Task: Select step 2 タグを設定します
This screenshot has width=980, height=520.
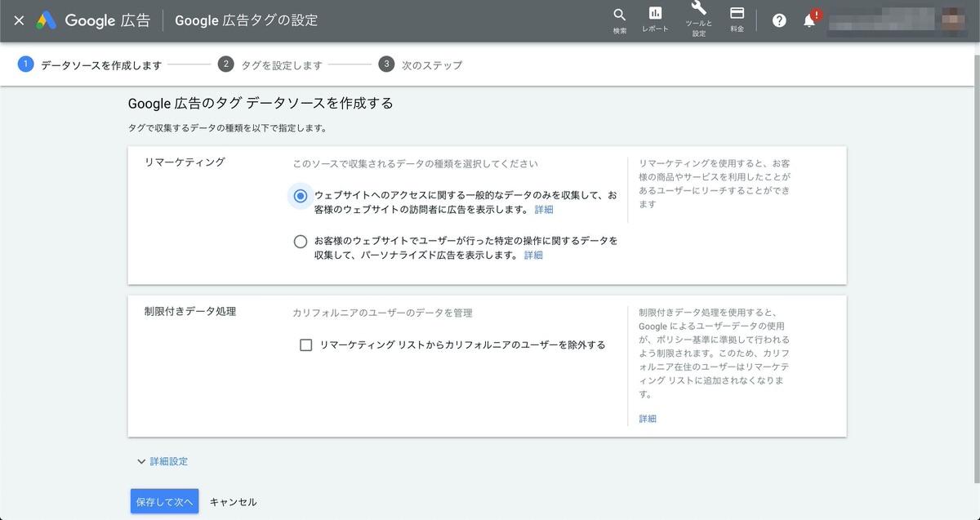Action: (270, 64)
